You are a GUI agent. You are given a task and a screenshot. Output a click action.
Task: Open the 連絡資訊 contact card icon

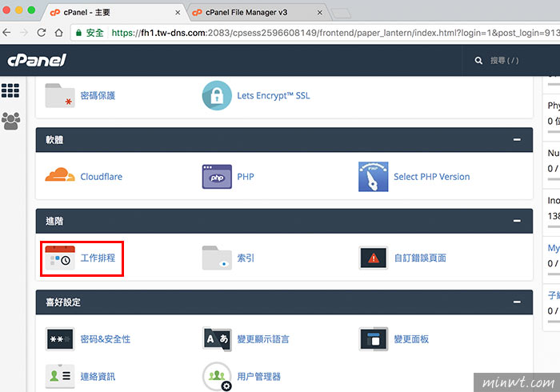pyautogui.click(x=60, y=376)
